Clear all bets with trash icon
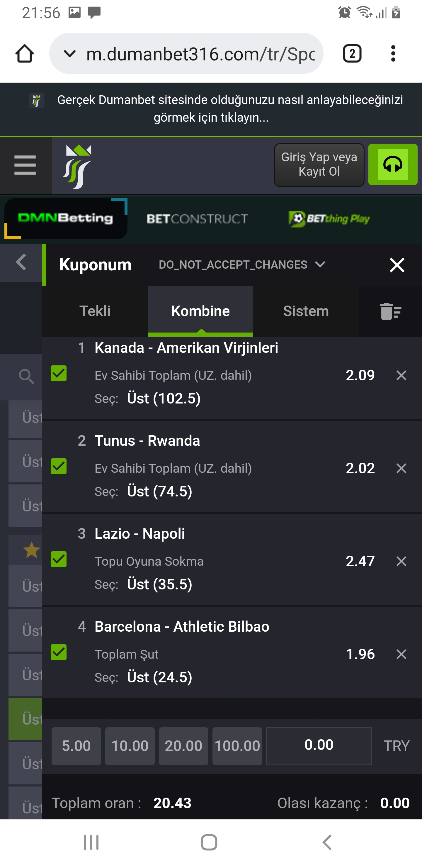 tap(390, 311)
